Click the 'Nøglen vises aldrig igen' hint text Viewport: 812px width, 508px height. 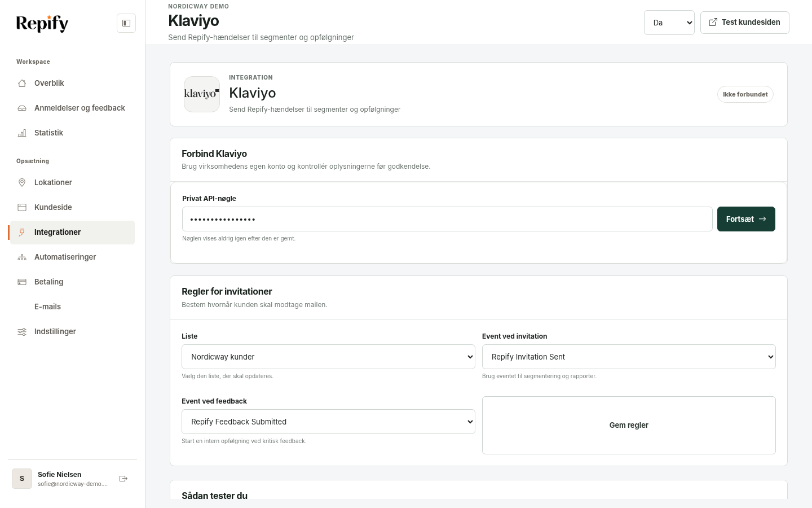point(239,238)
